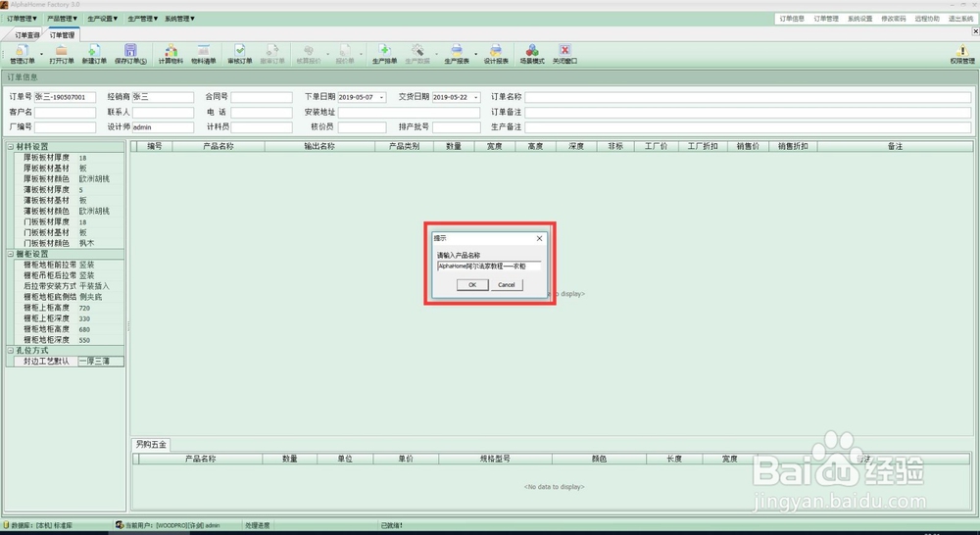Create a new order with 新建订单
The width and height of the screenshot is (980, 535).
(x=94, y=54)
